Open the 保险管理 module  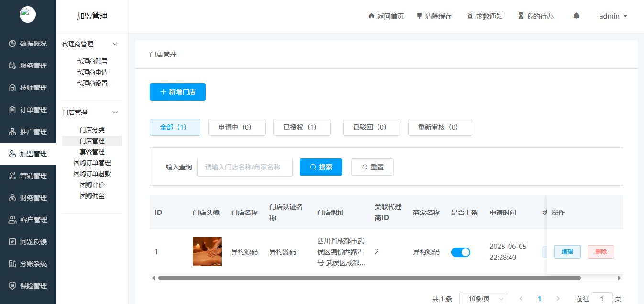click(28, 285)
